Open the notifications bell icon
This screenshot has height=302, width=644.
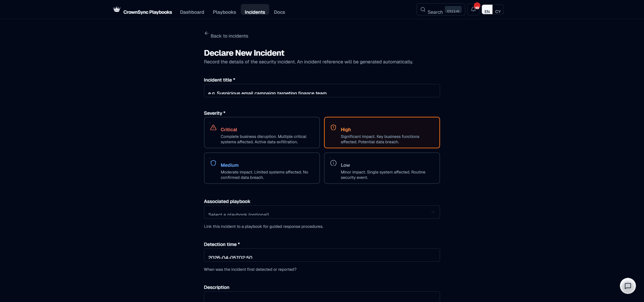(x=473, y=9)
